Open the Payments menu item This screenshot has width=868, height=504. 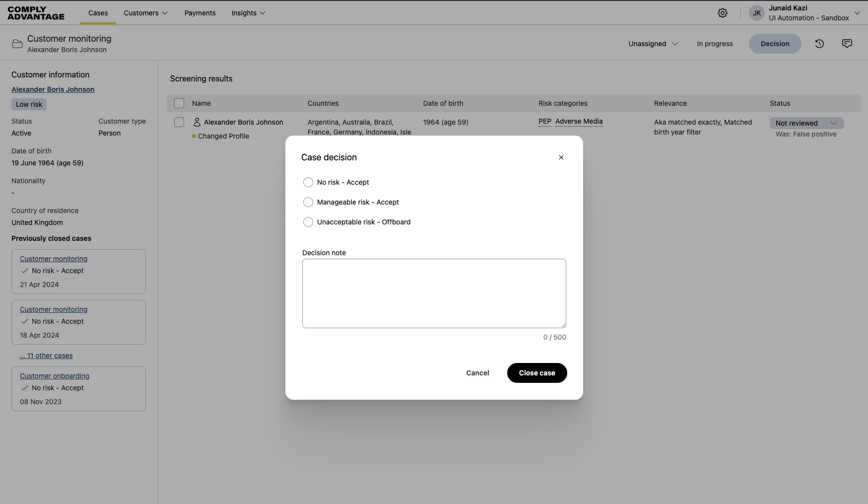200,13
